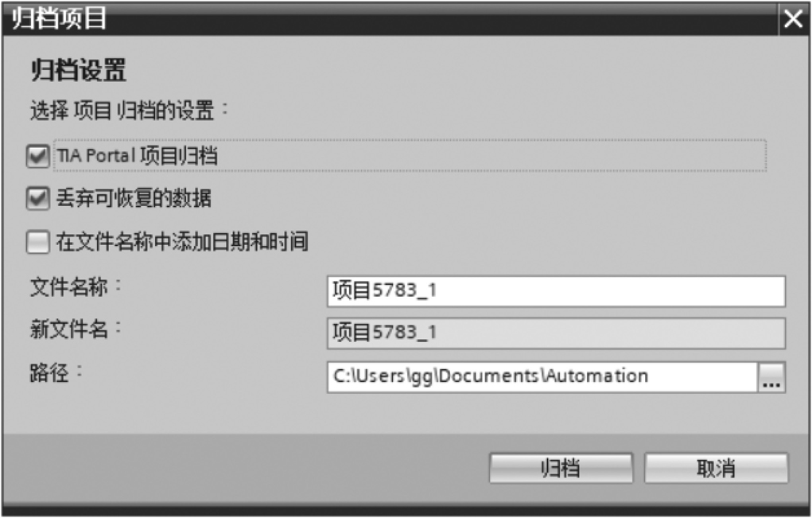The height and width of the screenshot is (518, 812).
Task: Toggle the 丢弃可恢复的数据 checkbox
Action: pyautogui.click(x=38, y=198)
